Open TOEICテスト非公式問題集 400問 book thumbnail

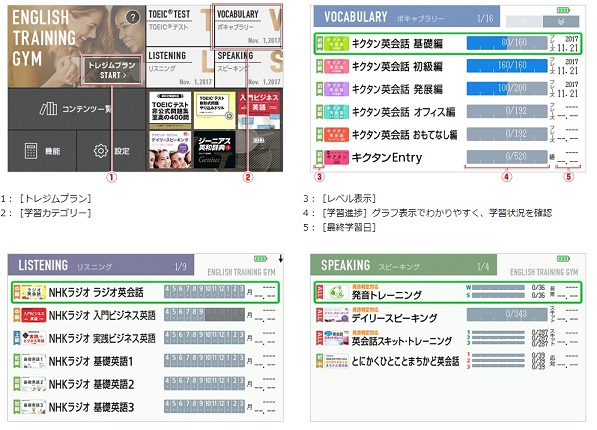170,110
